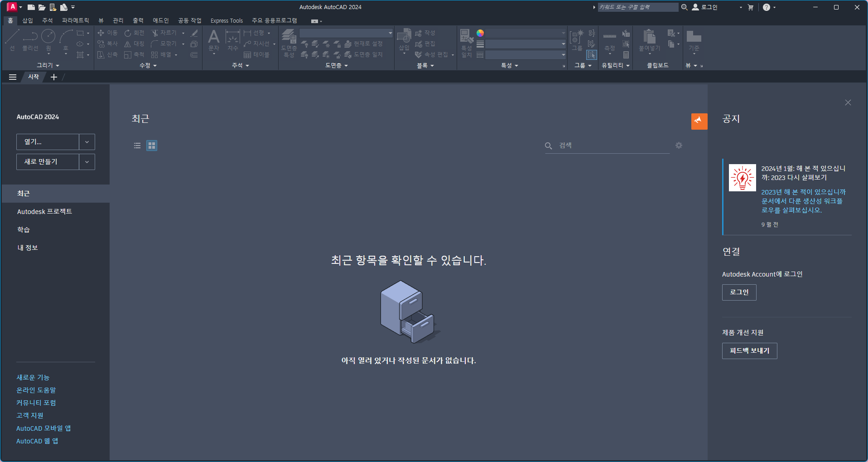This screenshot has height=462, width=868.
Task: Click the Scale (축척) tool
Action: [x=134, y=54]
